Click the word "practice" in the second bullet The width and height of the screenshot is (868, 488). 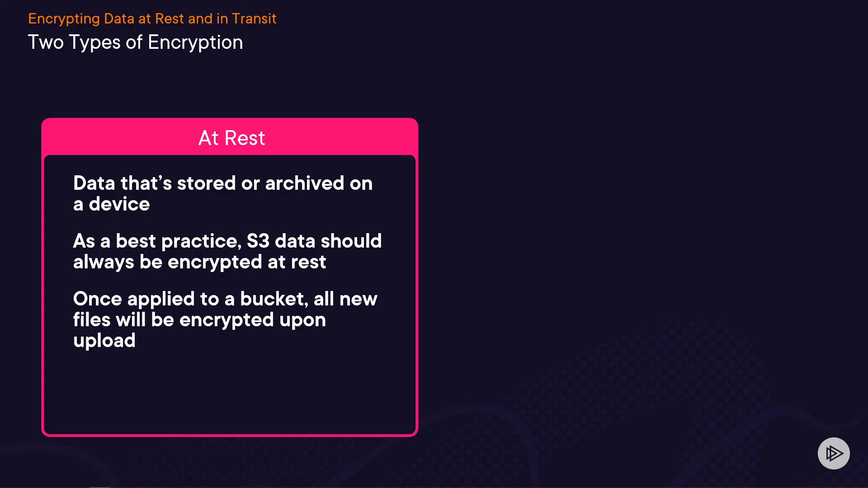click(200, 241)
